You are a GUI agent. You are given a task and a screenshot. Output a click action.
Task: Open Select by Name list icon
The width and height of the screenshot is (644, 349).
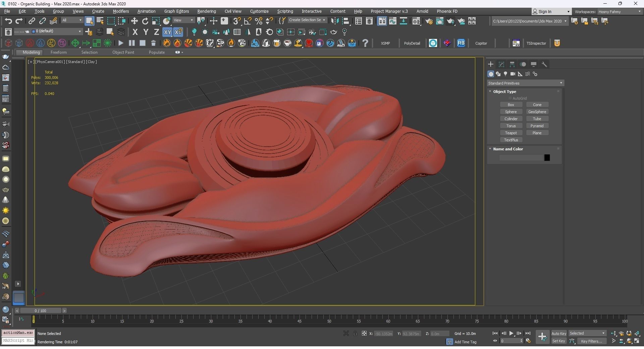(x=100, y=21)
